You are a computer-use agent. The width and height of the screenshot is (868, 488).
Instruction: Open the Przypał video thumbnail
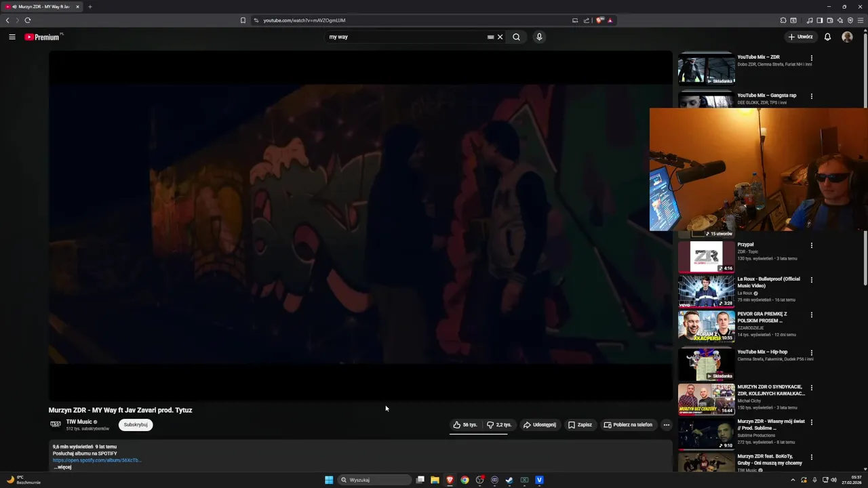point(706,256)
